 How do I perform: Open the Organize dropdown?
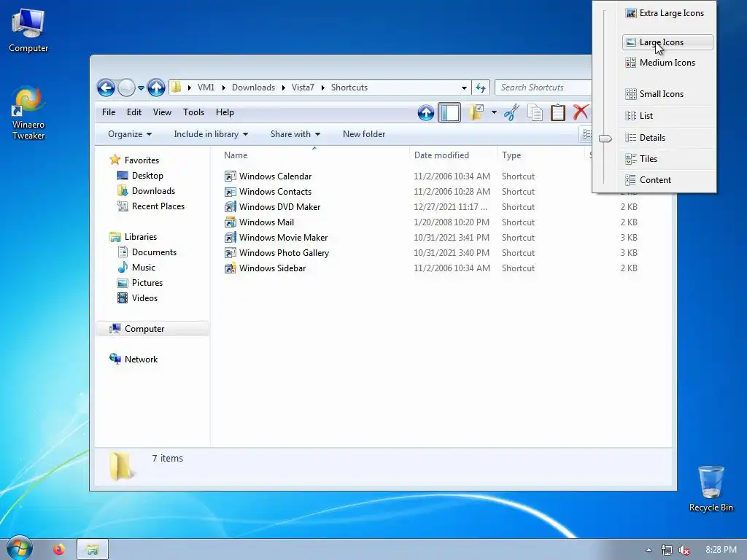(130, 134)
